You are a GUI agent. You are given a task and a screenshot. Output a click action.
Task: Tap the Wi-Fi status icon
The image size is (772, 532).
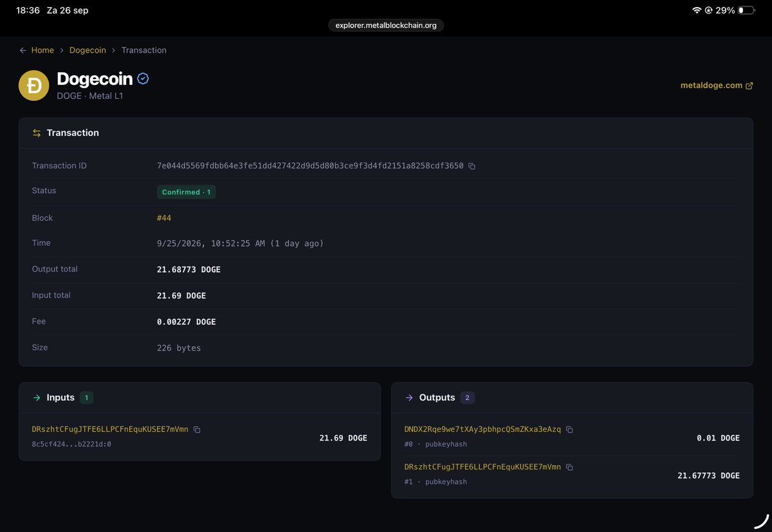coord(697,10)
